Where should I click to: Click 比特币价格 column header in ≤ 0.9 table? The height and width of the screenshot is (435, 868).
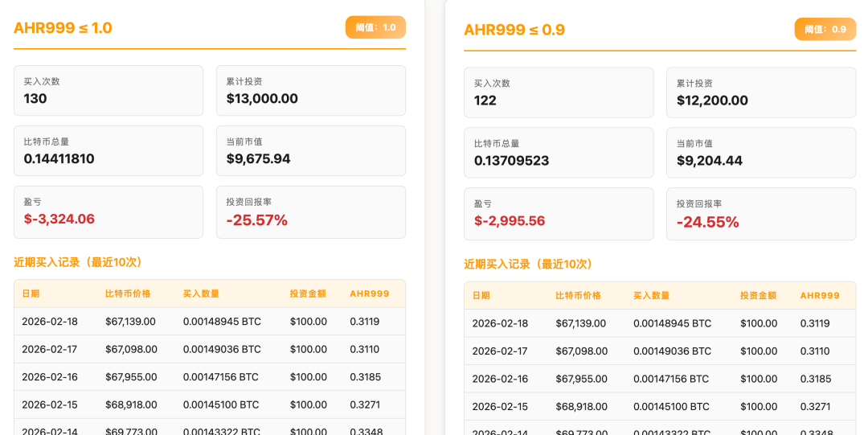pos(578,296)
